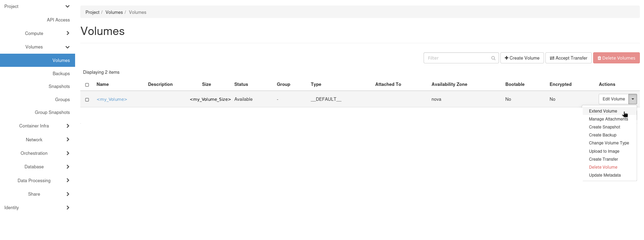Collapse the Volumes sidebar group
The image size is (644, 240).
click(67, 47)
